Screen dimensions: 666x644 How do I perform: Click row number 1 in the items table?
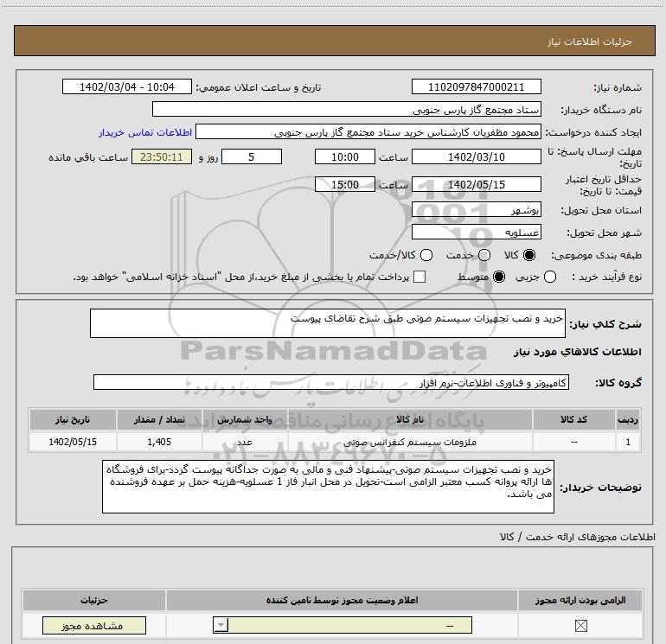pyautogui.click(x=628, y=442)
